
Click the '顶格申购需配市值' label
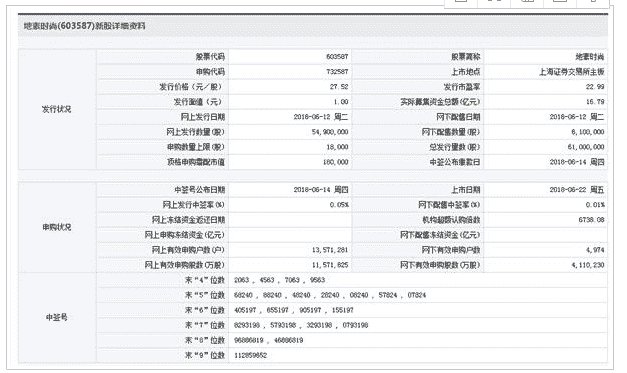coord(196,162)
